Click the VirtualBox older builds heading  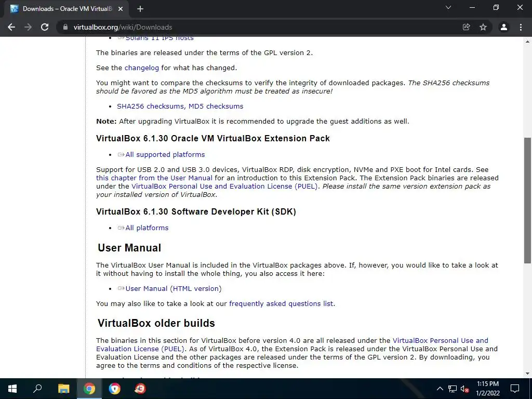[x=156, y=323]
